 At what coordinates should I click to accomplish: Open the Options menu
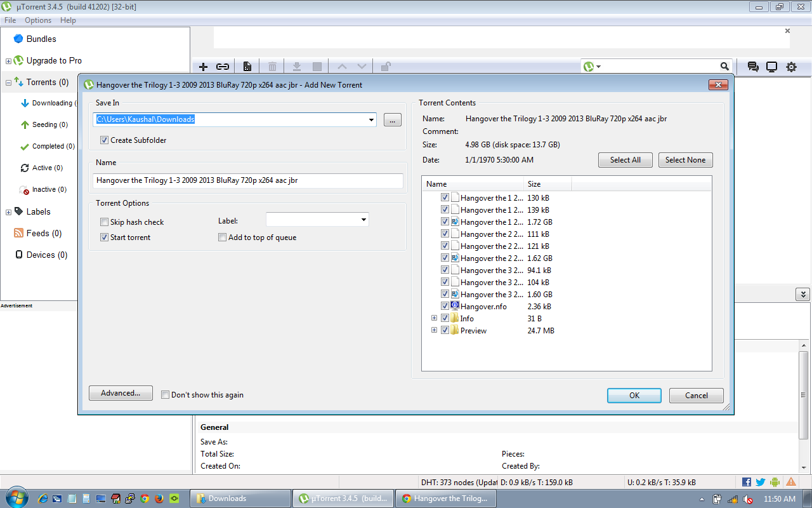coord(38,20)
